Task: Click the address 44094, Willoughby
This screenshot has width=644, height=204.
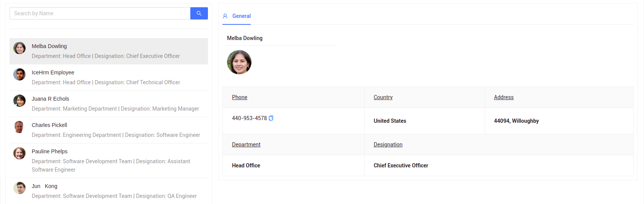Action: tap(516, 121)
